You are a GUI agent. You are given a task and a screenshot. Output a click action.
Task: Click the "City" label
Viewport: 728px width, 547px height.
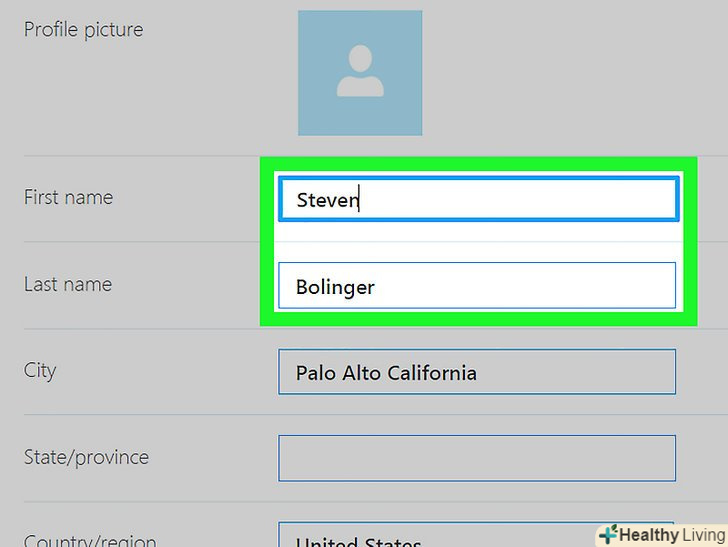(x=40, y=371)
